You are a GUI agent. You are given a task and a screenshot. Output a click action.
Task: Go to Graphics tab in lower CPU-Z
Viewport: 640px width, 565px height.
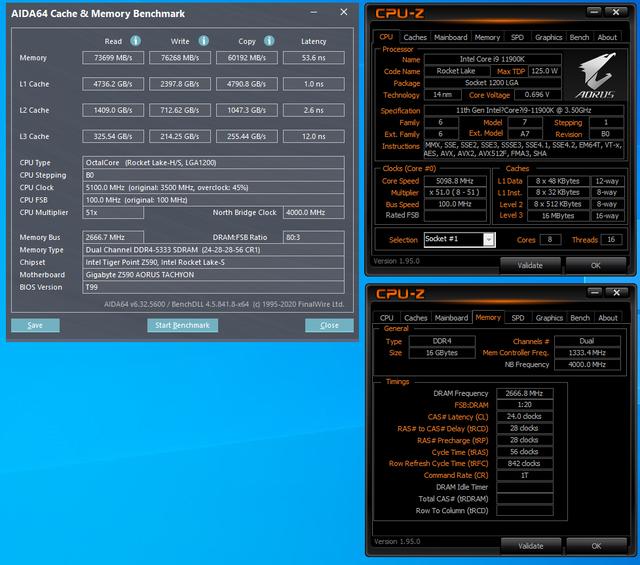pos(548,317)
